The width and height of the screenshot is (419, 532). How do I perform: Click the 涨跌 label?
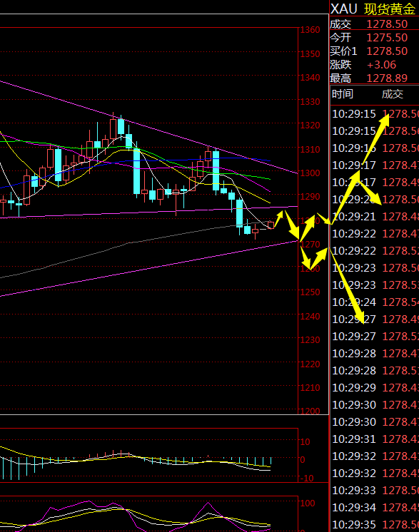pos(340,65)
